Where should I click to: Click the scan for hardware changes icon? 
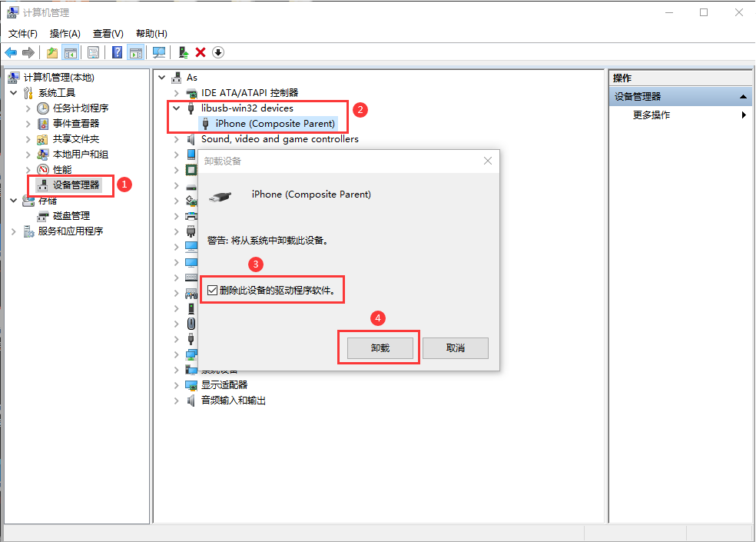159,52
